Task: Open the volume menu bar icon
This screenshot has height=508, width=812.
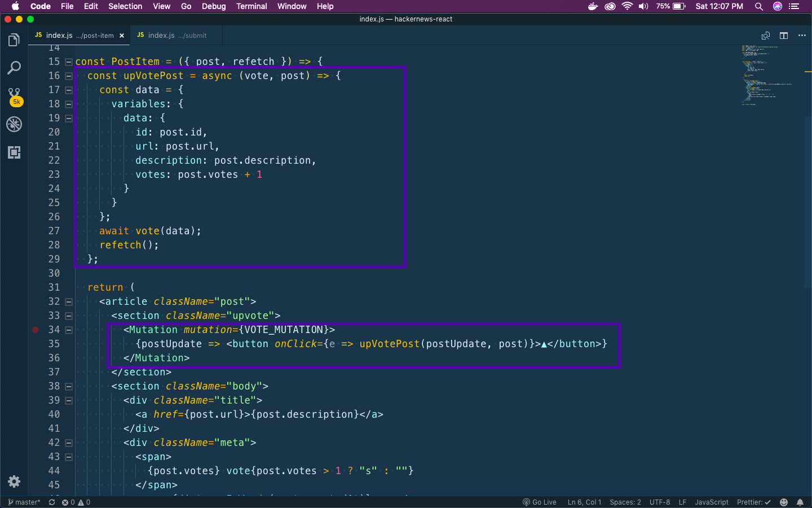Action: [x=643, y=6]
